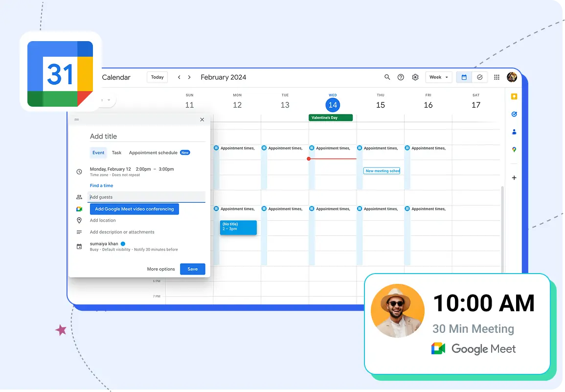Open calendar search magnifier icon
Screen dimensions: 565x392
pos(387,77)
